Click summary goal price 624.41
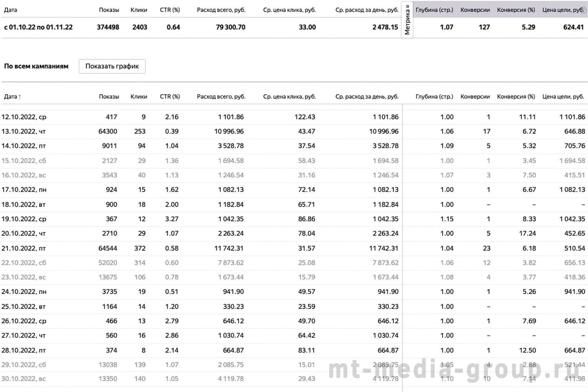 pyautogui.click(x=573, y=27)
